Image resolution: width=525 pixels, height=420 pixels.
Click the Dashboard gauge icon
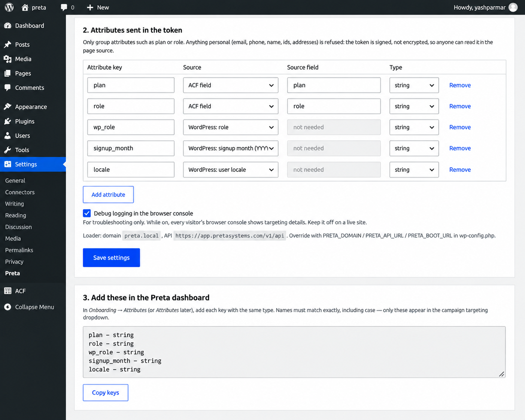(x=7, y=25)
